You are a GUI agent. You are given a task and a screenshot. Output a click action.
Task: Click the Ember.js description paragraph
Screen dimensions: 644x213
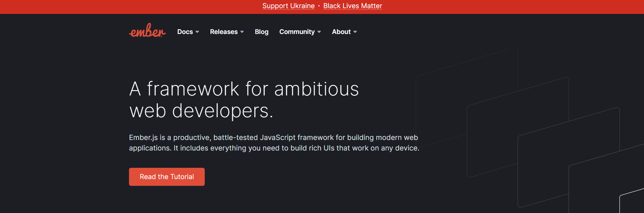(274, 143)
